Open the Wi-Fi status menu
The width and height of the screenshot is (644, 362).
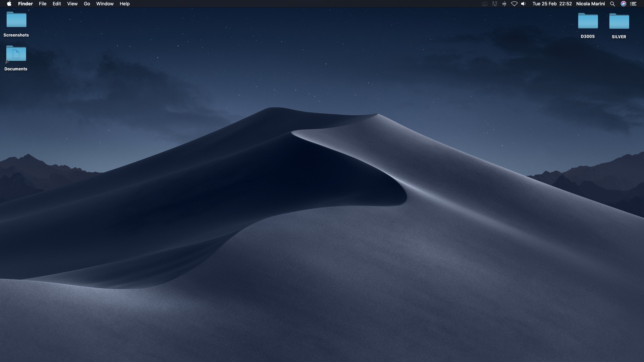click(514, 4)
